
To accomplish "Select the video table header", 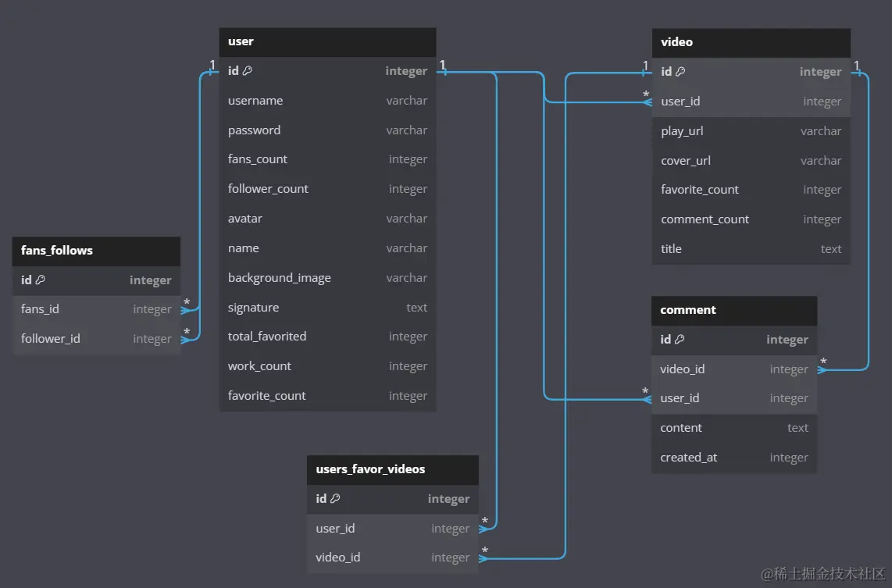I will pos(751,43).
